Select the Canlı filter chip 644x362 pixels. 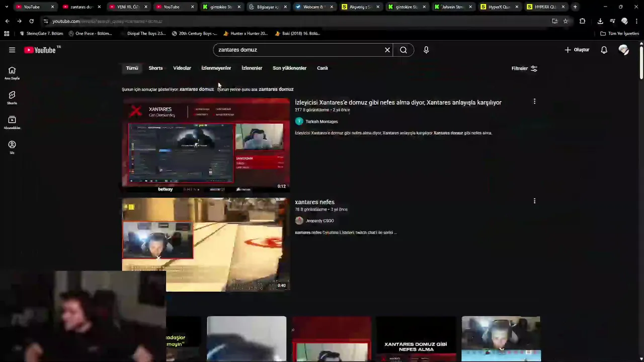point(323,68)
